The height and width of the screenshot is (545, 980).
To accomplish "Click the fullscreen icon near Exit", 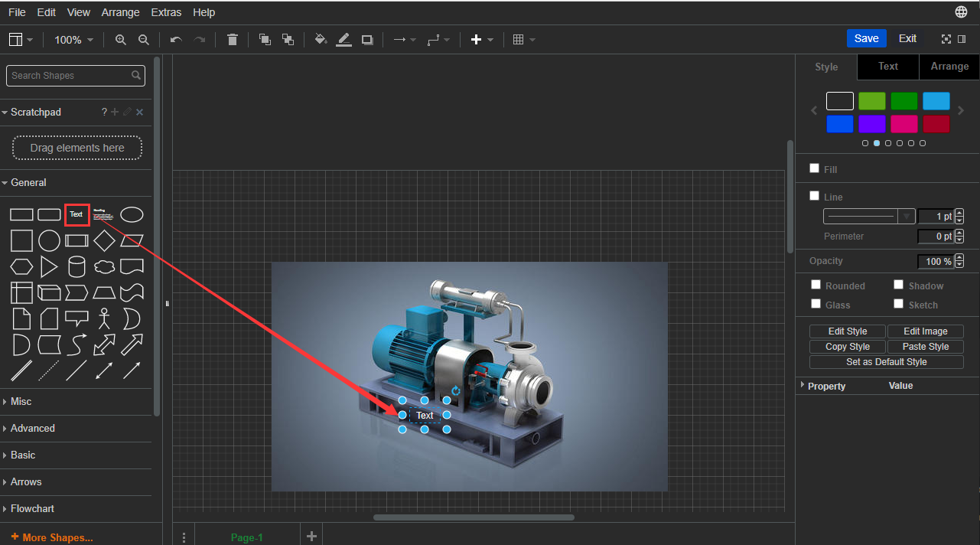I will tap(946, 39).
